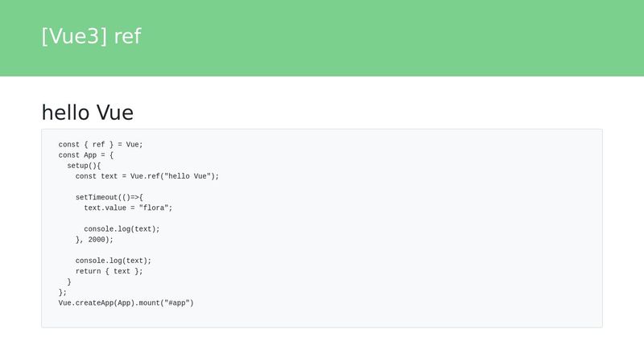Image resolution: width=644 pixels, height=362 pixels.
Task: Click the 'return { text };' line
Action: (x=109, y=271)
